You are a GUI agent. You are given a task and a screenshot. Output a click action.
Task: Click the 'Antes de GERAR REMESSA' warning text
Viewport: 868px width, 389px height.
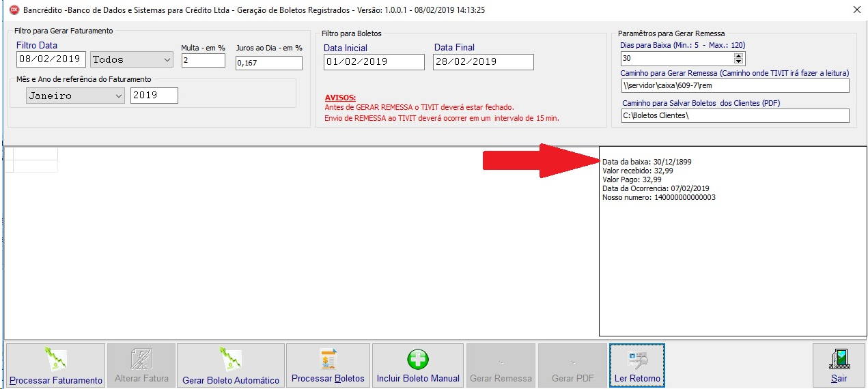(x=419, y=107)
